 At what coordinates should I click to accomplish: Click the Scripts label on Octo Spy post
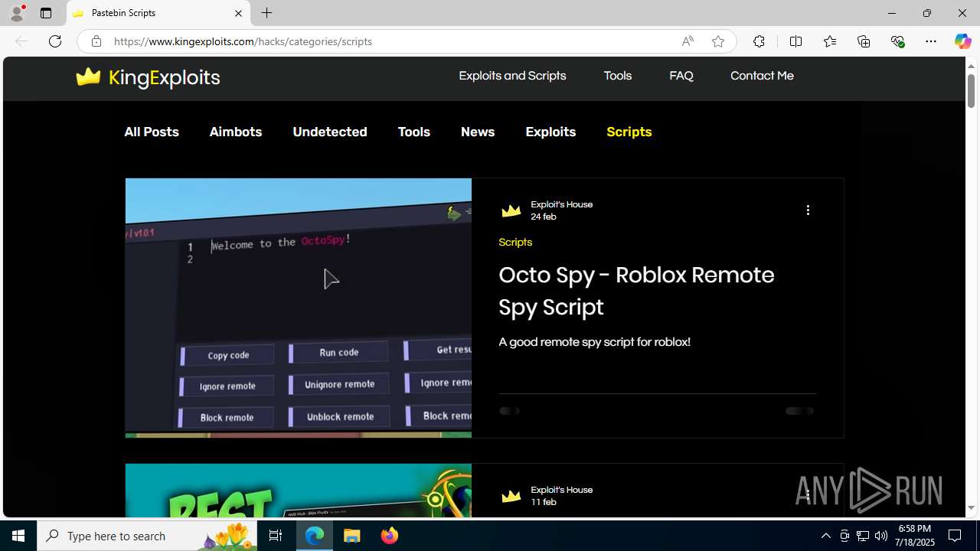pyautogui.click(x=515, y=242)
